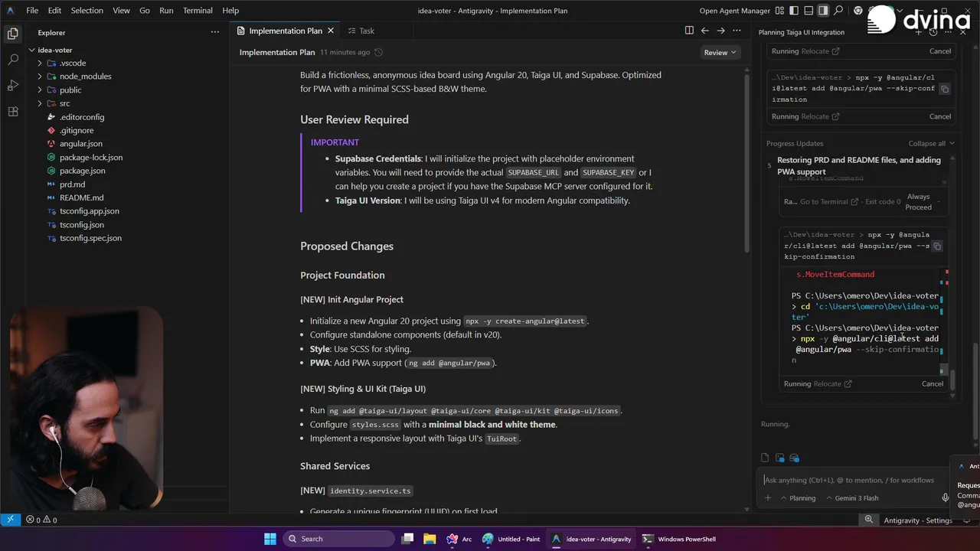This screenshot has height=551, width=980.
Task: Click the terminal icon above chat input
Action: click(x=779, y=458)
